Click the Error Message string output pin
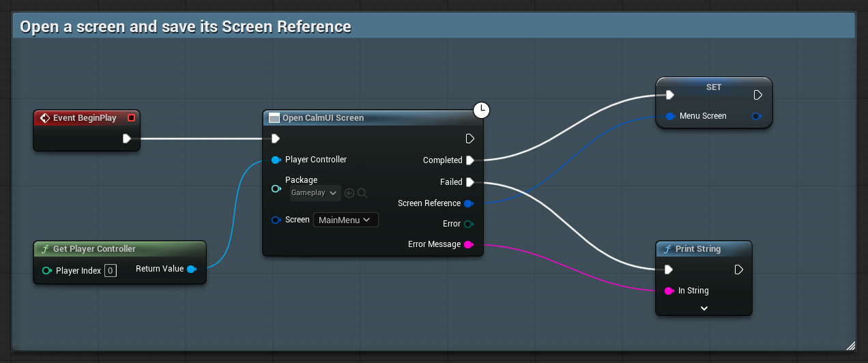Viewport: 868px width, 363px height. [x=468, y=244]
